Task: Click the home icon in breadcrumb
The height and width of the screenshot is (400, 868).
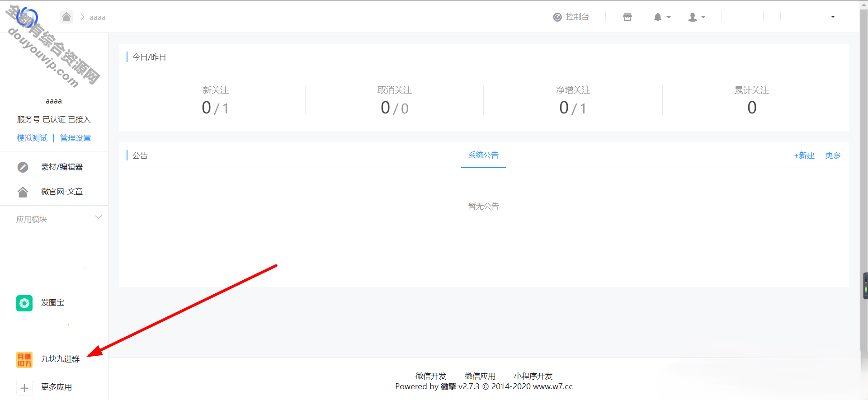Action: click(x=66, y=17)
